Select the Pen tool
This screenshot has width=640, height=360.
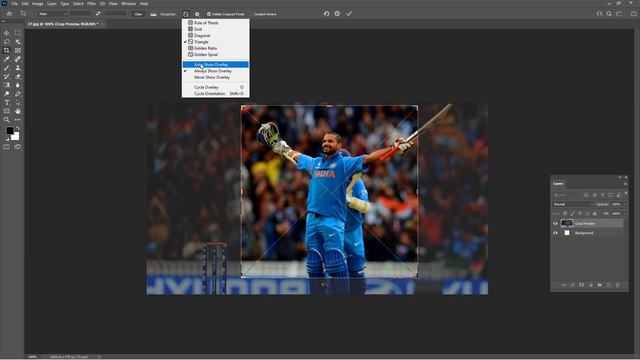[18, 94]
